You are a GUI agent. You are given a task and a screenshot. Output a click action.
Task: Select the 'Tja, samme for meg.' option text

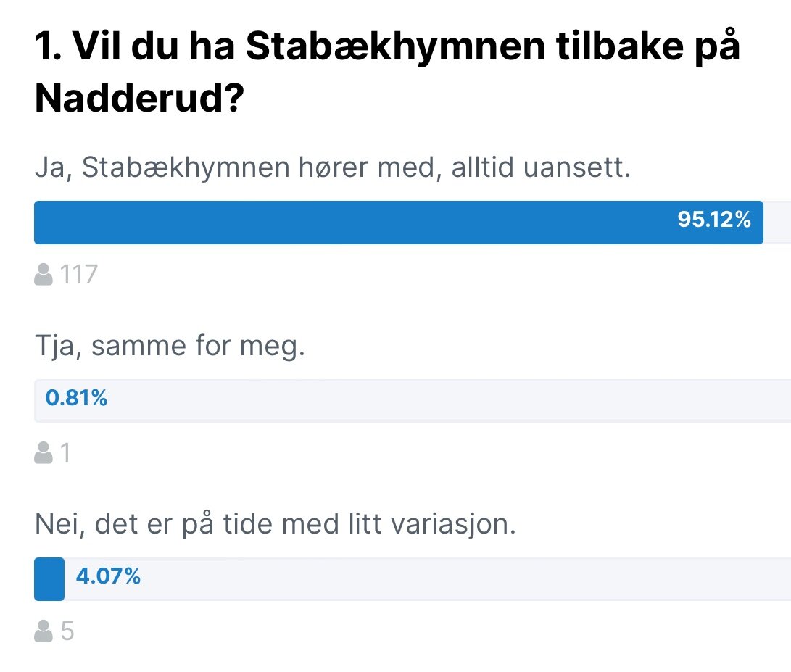click(170, 347)
